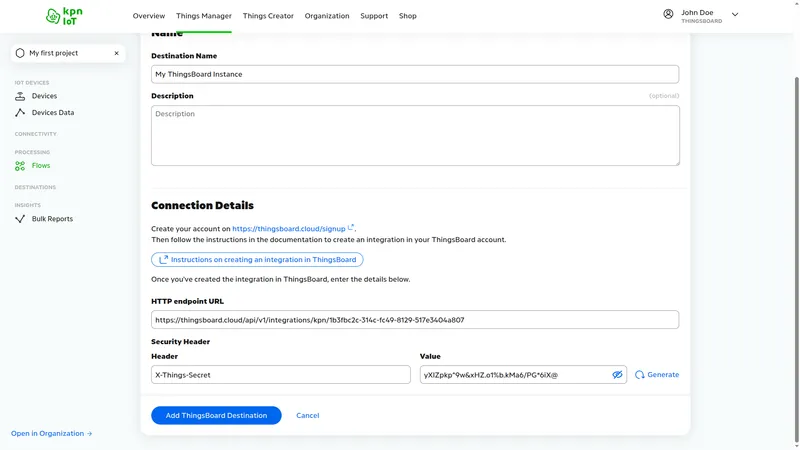
Task: Open in Organization link
Action: tap(52, 434)
